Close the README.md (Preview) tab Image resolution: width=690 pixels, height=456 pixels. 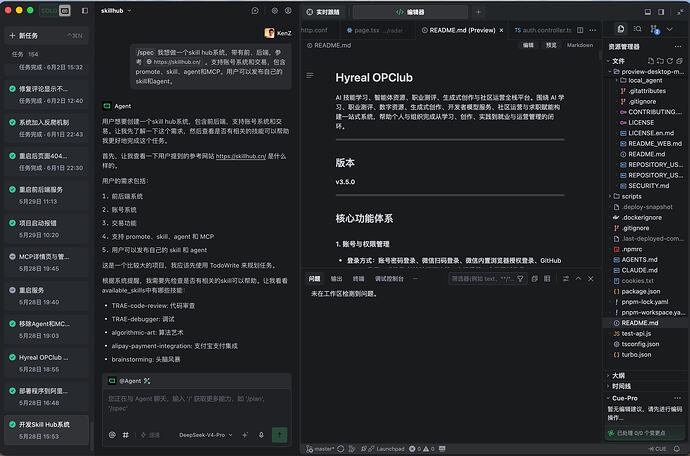click(501, 30)
